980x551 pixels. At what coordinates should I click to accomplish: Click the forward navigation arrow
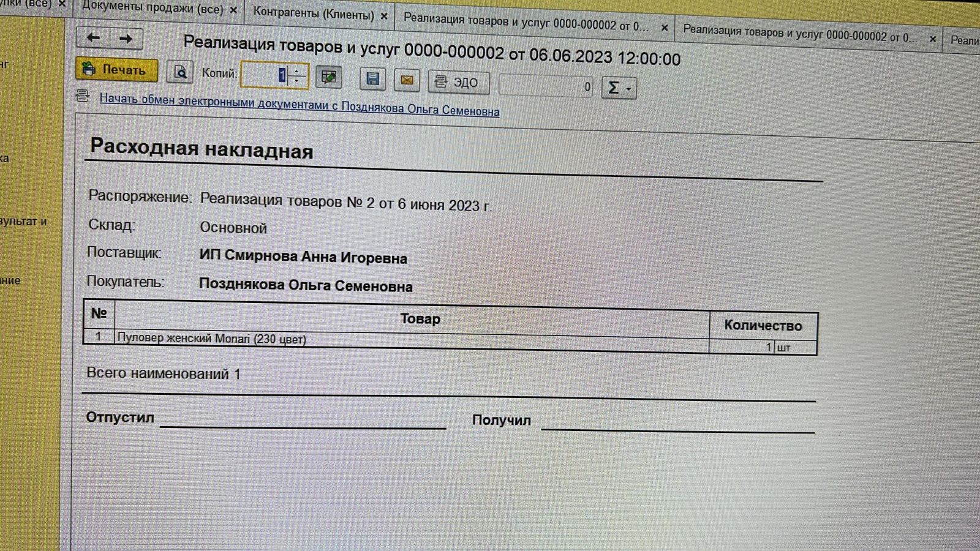pos(126,39)
